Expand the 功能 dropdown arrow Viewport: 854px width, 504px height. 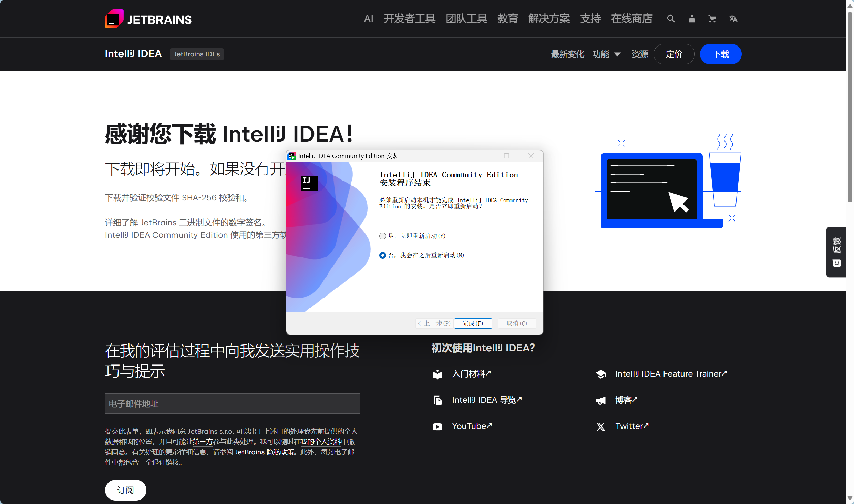(617, 54)
